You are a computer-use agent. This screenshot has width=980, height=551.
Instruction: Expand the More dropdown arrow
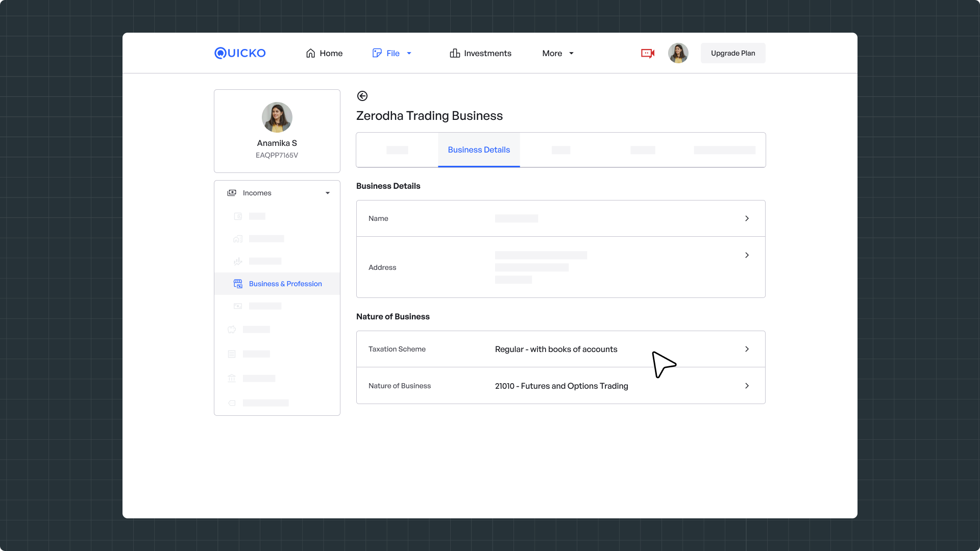tap(571, 53)
